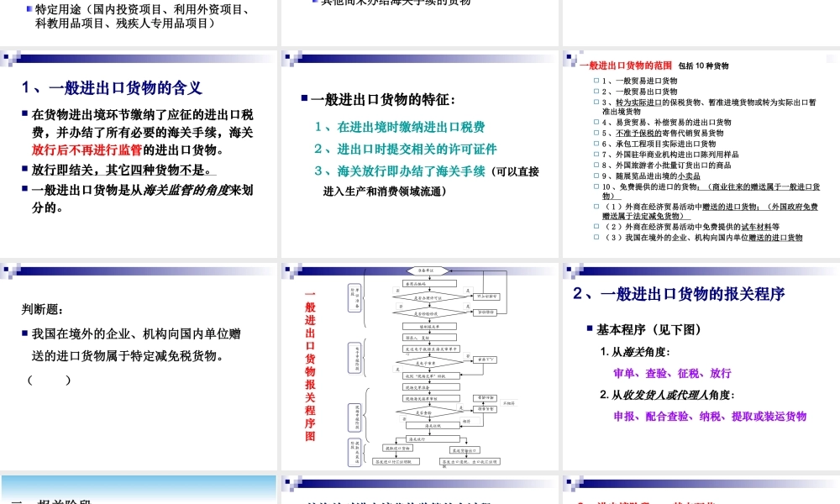Click the list item 6、承包工程项目实际进出口货物

pos(659,144)
